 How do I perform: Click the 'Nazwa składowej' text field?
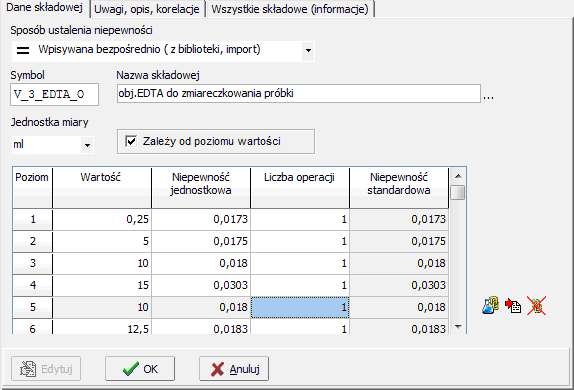[299, 93]
